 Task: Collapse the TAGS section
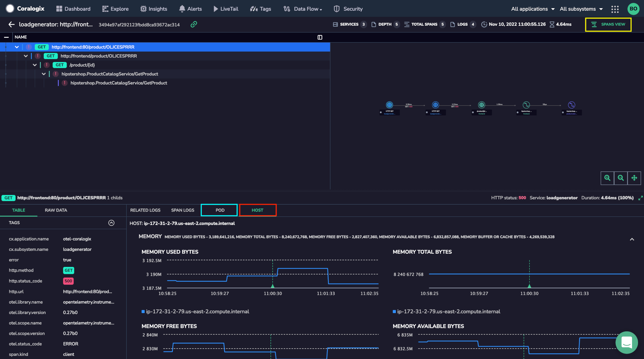click(x=111, y=223)
